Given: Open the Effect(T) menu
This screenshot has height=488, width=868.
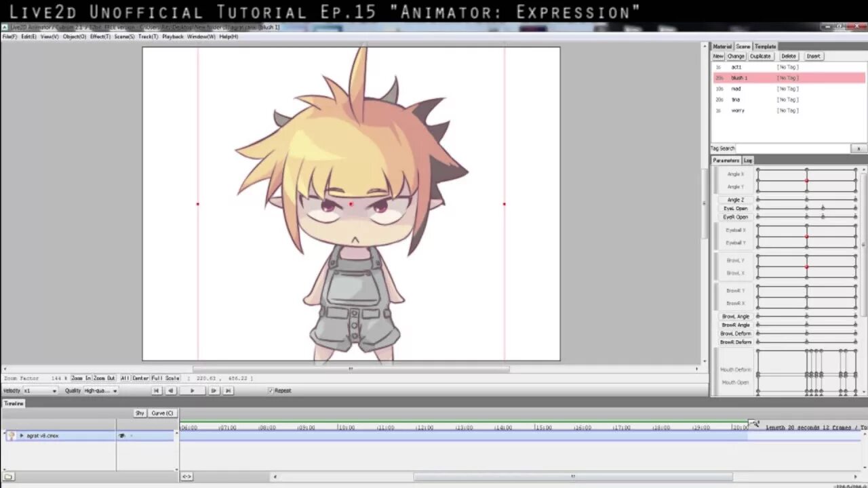Looking at the screenshot, I should [x=100, y=37].
